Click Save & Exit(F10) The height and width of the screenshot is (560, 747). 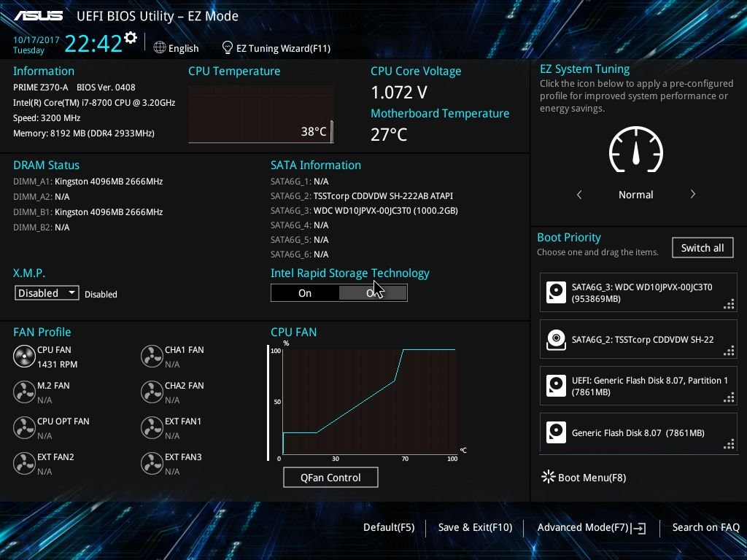[x=475, y=527]
